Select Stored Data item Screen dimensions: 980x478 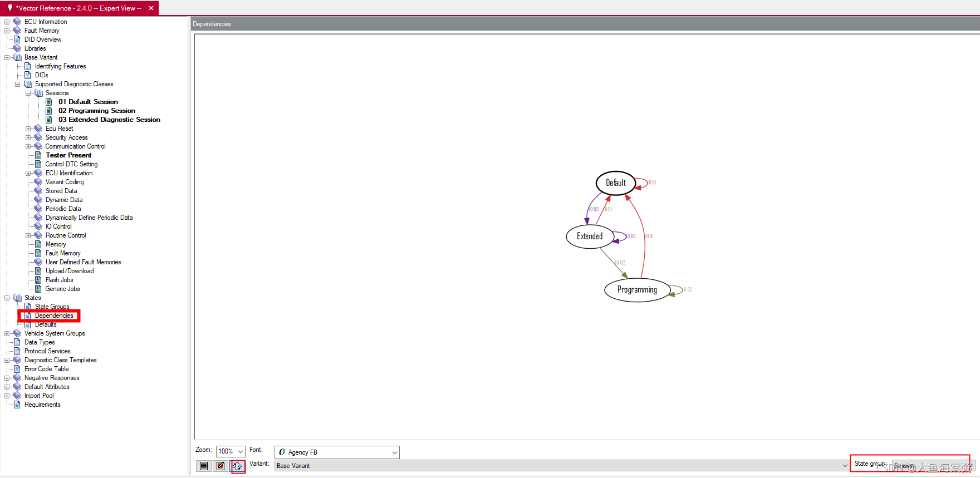(x=61, y=191)
